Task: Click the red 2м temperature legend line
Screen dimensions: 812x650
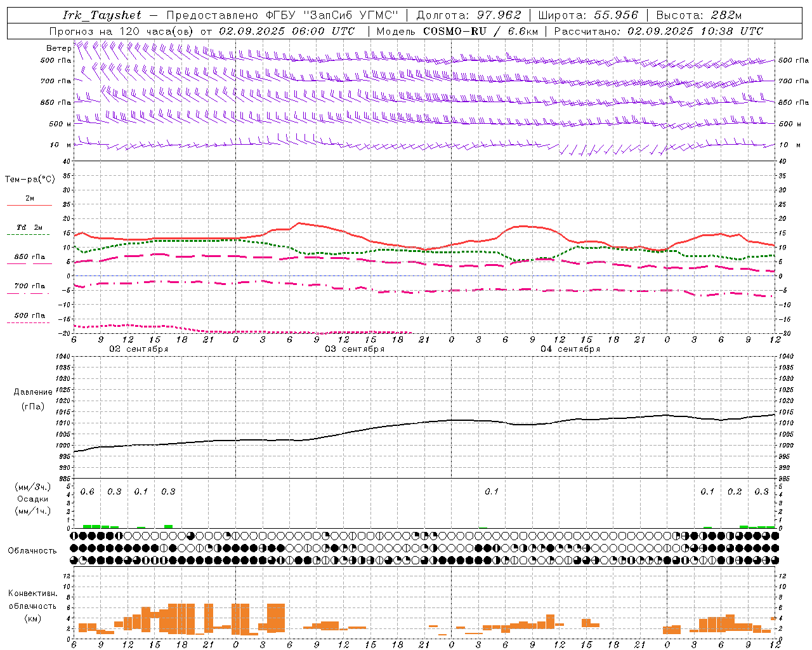Action: (29, 205)
